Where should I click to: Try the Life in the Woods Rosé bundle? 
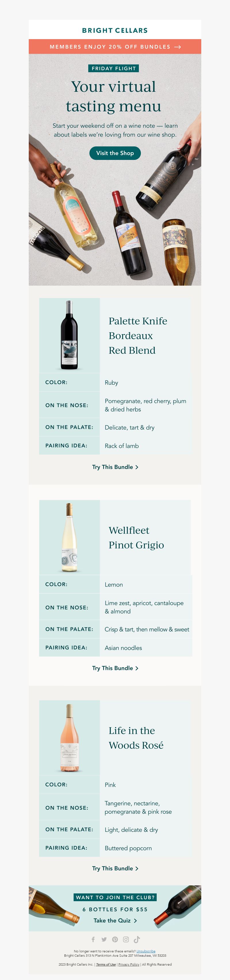coord(115,868)
